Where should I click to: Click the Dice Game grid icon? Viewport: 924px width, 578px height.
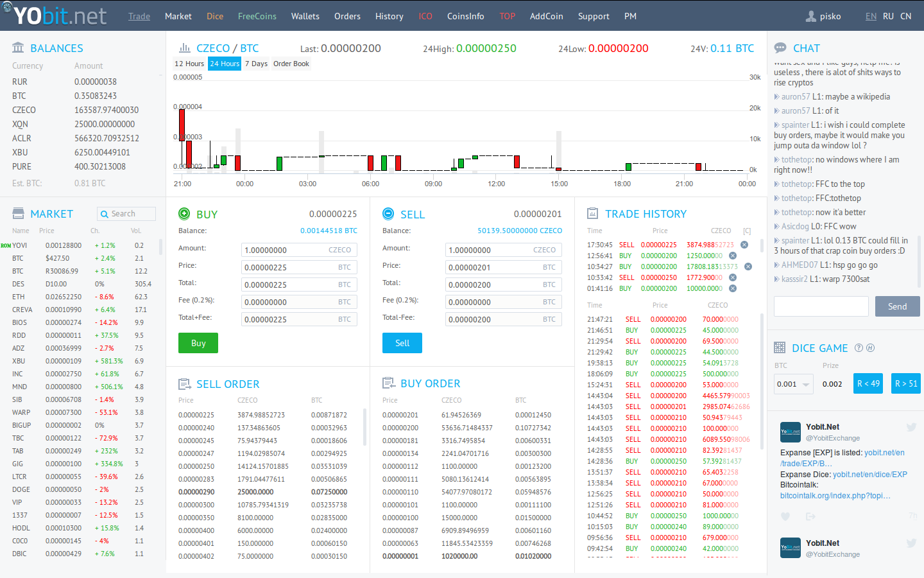(780, 347)
